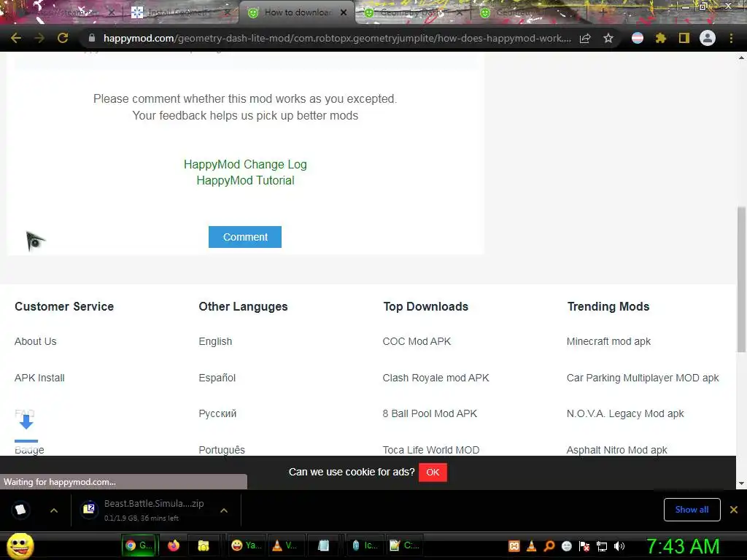Toggle the browser side panel
The image size is (747, 560).
coord(684,38)
